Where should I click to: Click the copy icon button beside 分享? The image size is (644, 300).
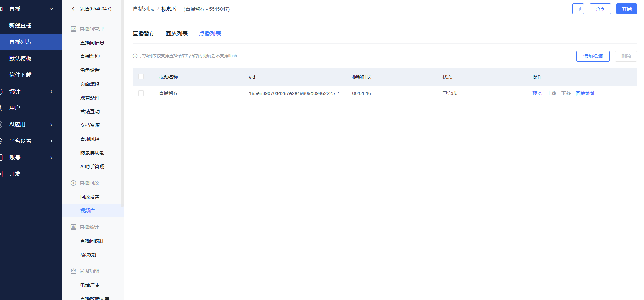tap(578, 9)
